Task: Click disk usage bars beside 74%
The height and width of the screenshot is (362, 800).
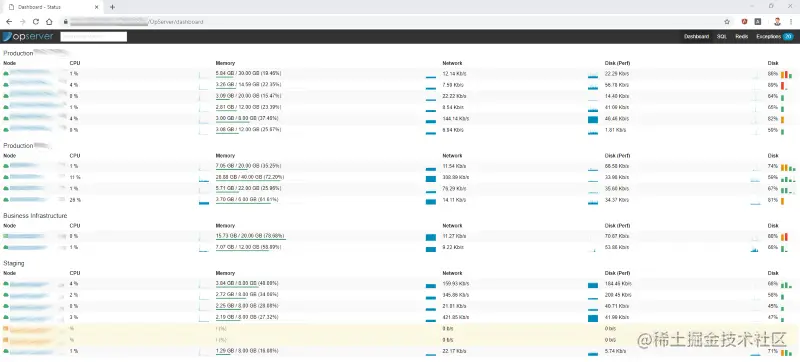Action: (788, 167)
